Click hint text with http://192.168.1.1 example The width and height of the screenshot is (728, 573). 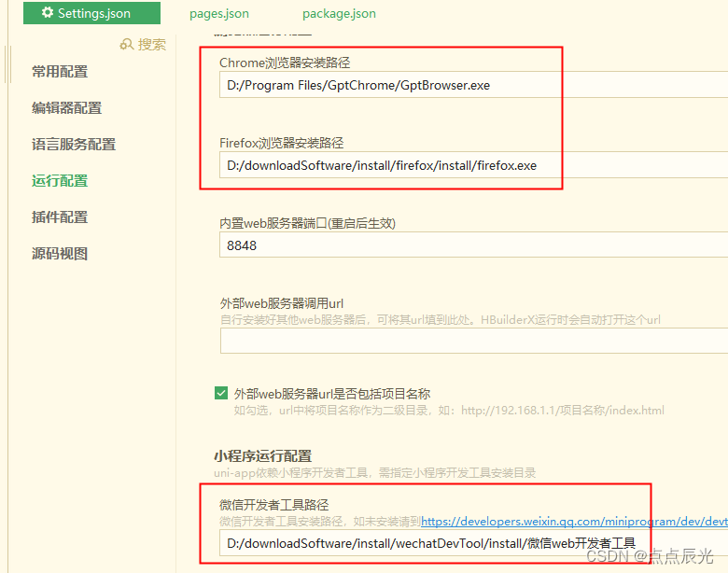click(449, 411)
